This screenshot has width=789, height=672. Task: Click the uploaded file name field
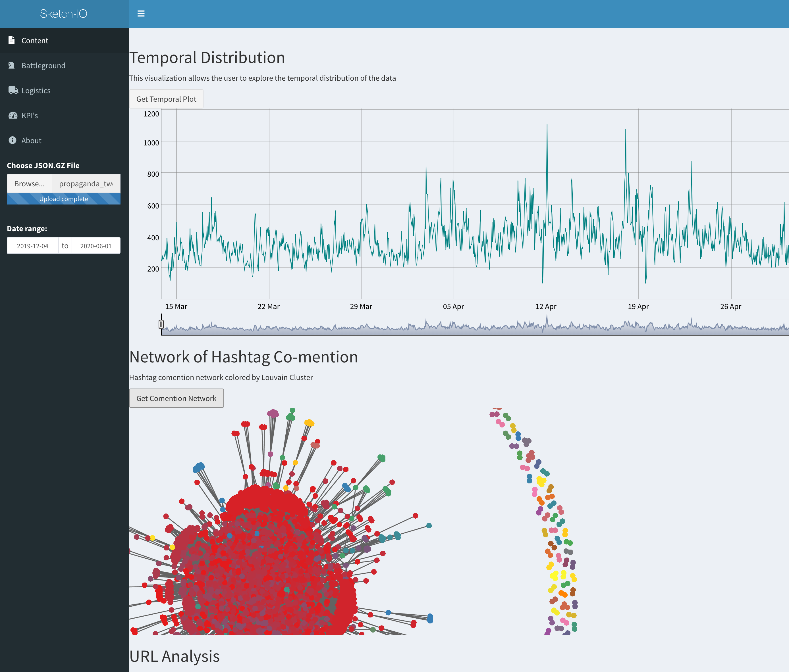[x=86, y=184]
